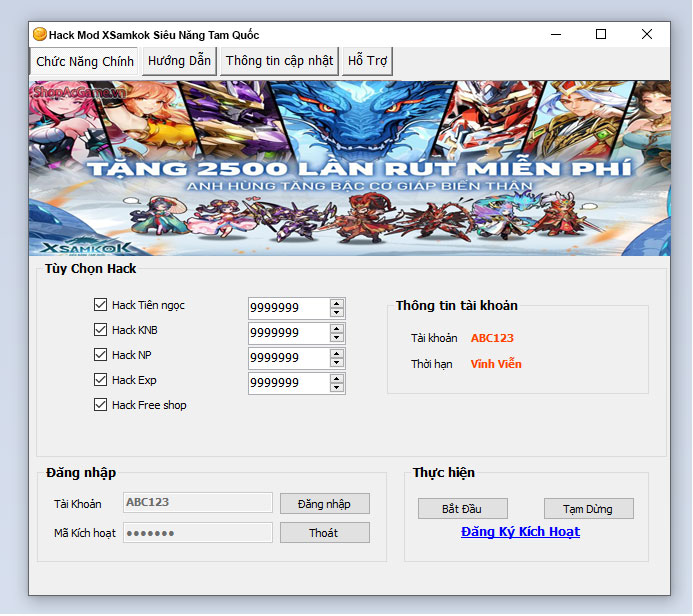Viewport: 693px width, 616px height.
Task: Uncheck Hack Free shop option
Action: coord(100,405)
